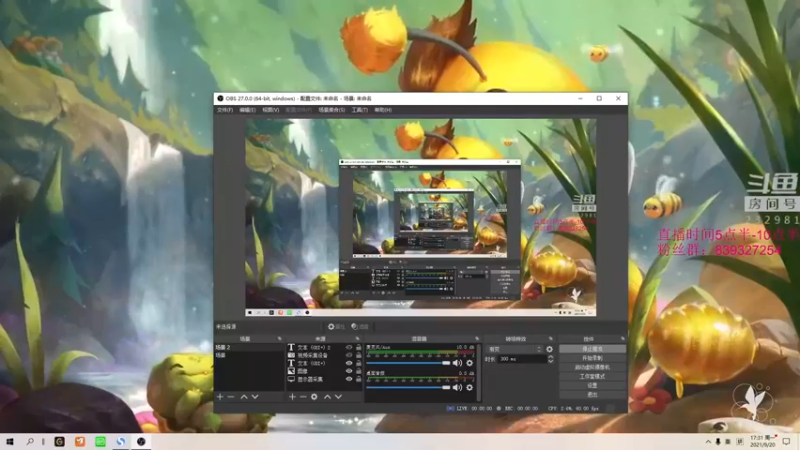Toggle visibility of 文本 (GDI+) 2 source
Viewport: 800px width, 450px height.
pos(349,347)
